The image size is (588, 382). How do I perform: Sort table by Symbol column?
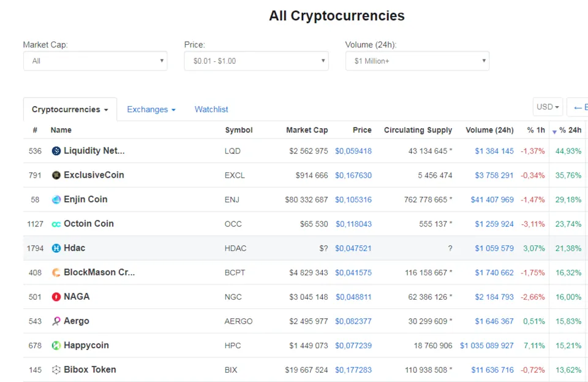point(238,130)
